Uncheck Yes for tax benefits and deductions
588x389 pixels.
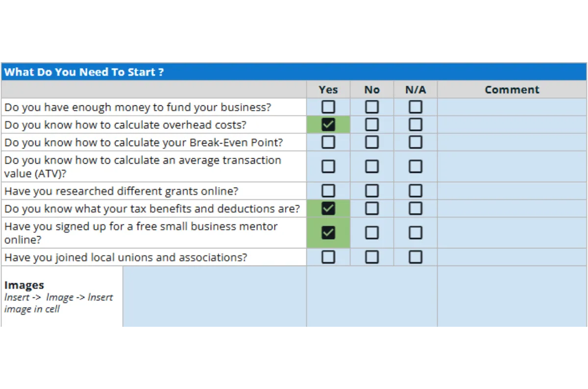[x=328, y=208]
